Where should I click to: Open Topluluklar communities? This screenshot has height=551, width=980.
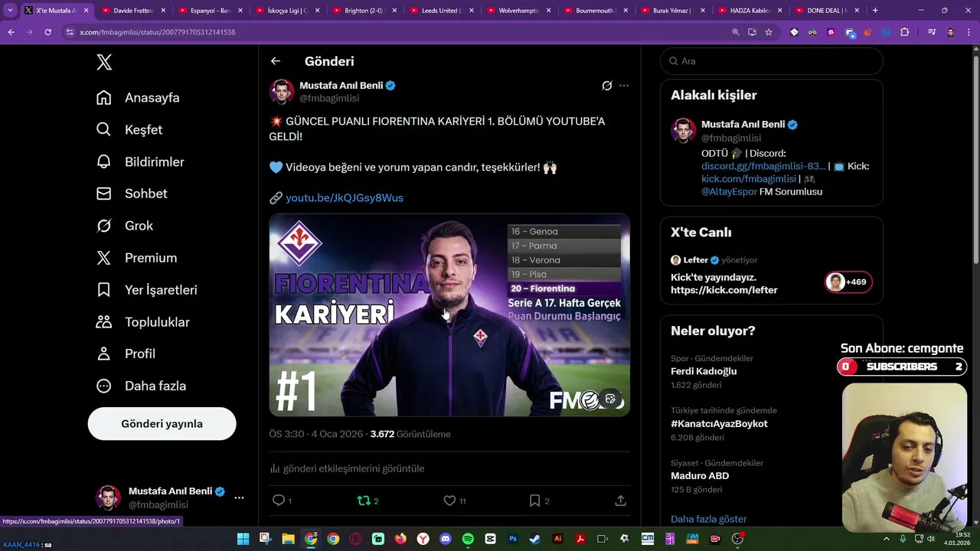(x=142, y=322)
